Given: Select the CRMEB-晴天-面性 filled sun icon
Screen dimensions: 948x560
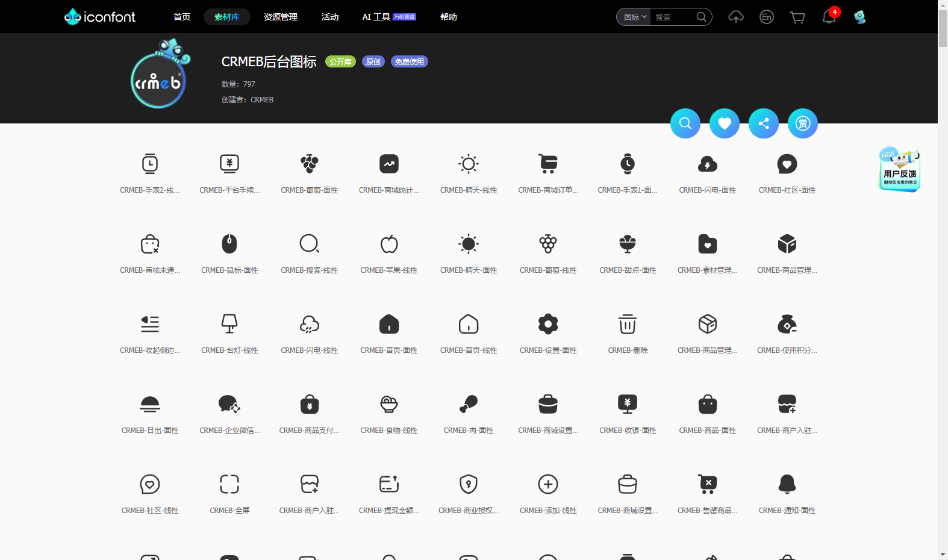Looking at the screenshot, I should [469, 244].
